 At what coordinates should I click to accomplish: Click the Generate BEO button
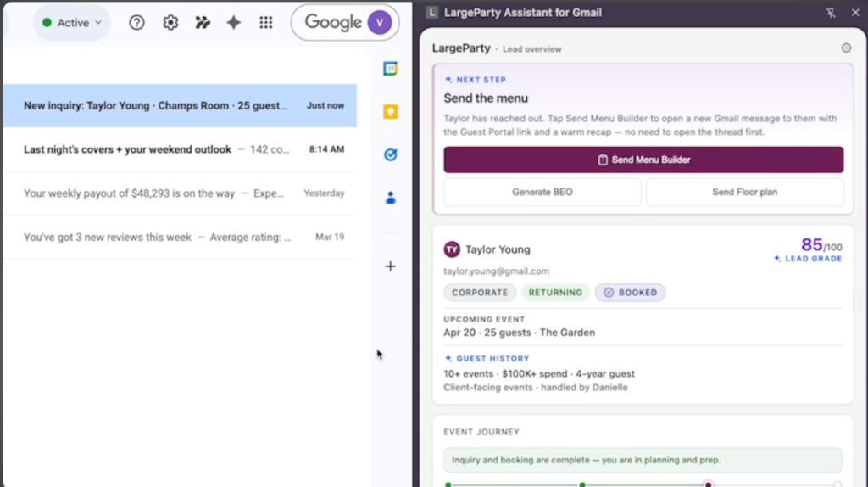(x=542, y=193)
